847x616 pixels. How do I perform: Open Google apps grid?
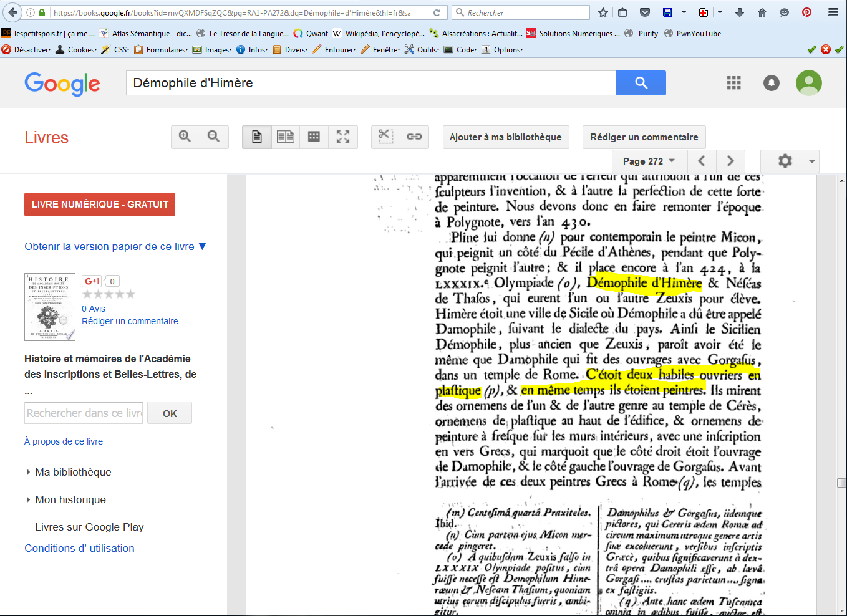point(734,83)
